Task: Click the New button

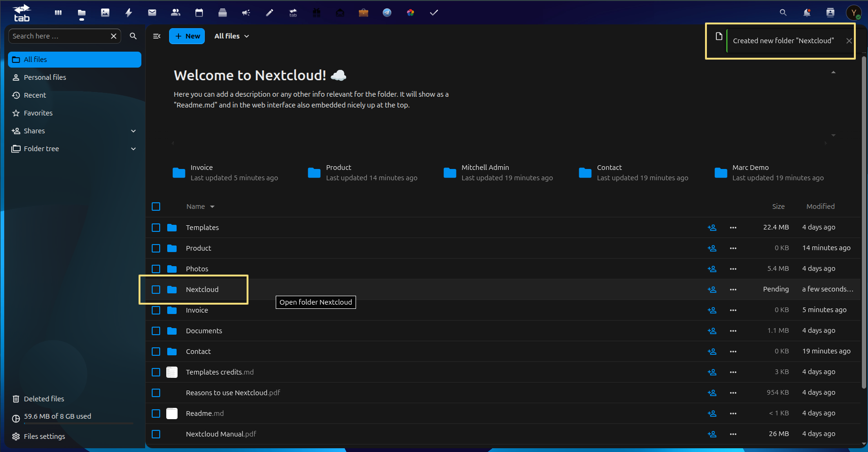Action: click(x=187, y=36)
